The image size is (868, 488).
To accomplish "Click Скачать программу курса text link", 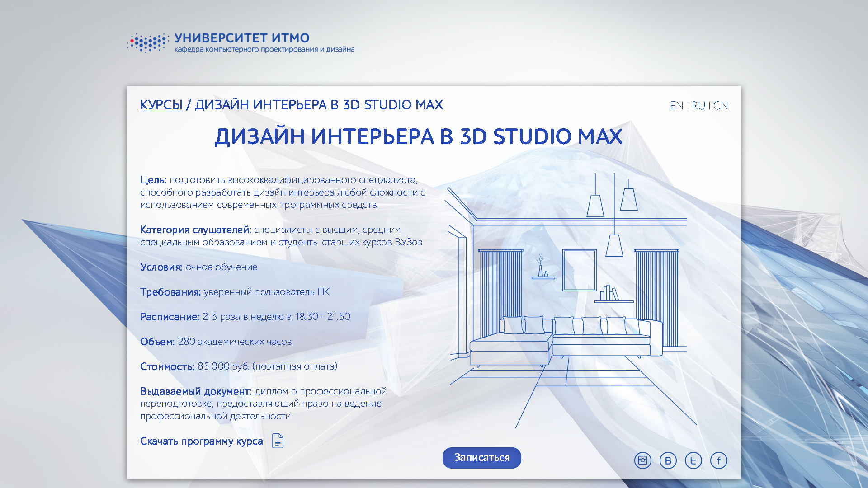I will 201,441.
